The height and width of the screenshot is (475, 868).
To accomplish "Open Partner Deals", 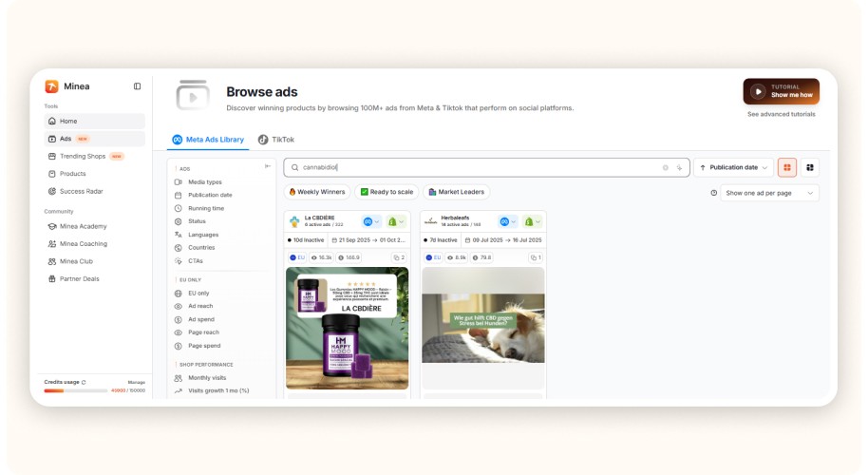I will [x=94, y=279].
